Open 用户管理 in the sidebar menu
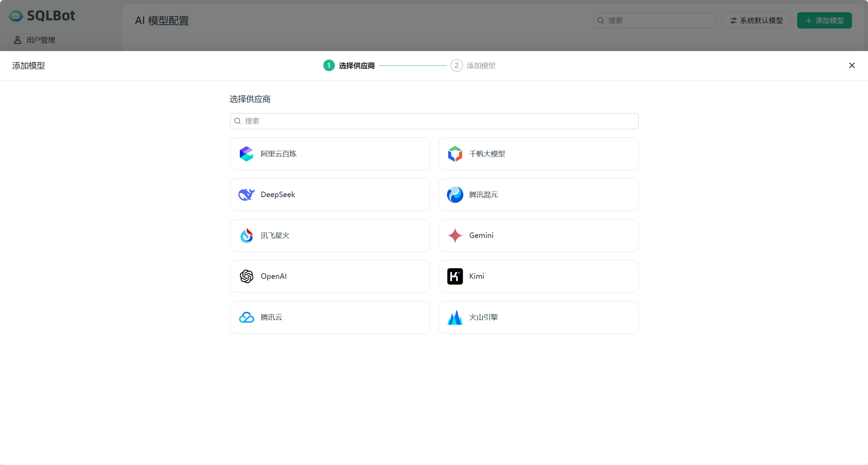Screen dimensions: 868x465 point(34,40)
